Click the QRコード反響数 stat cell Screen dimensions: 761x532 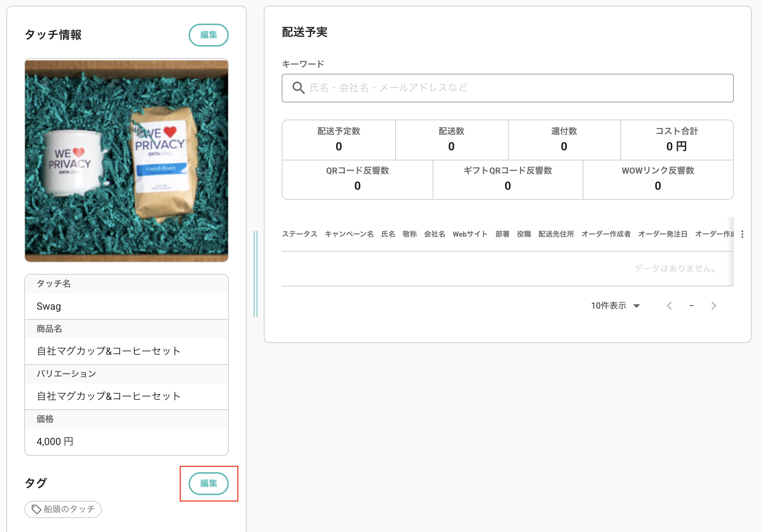click(x=357, y=179)
